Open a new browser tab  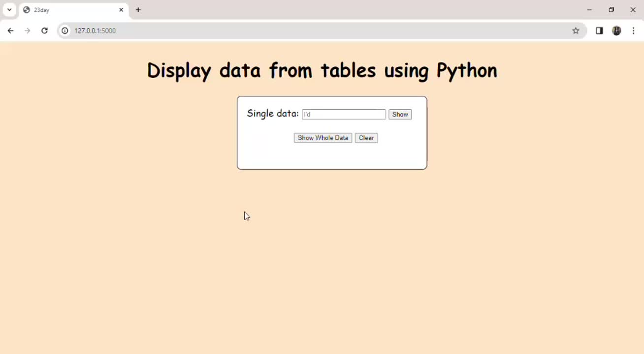138,10
